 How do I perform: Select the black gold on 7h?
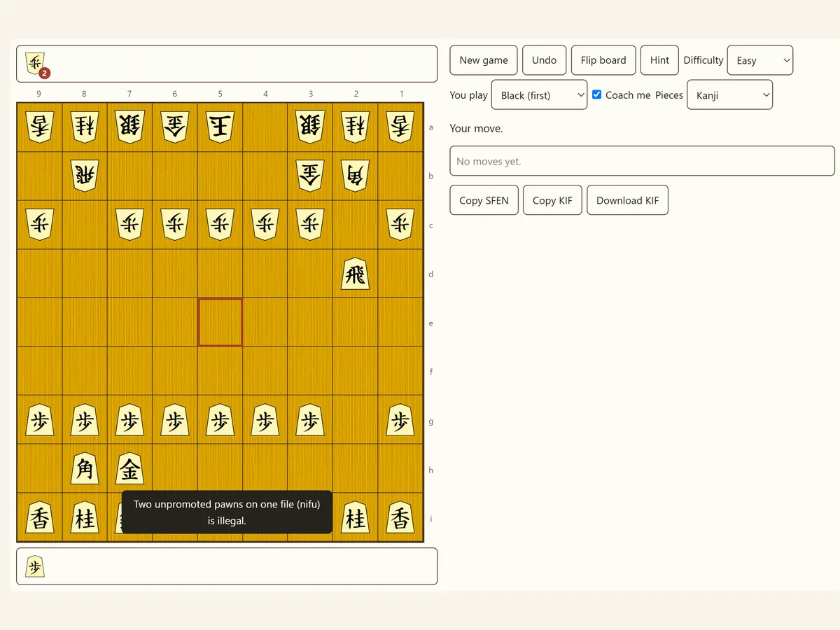[x=130, y=469]
